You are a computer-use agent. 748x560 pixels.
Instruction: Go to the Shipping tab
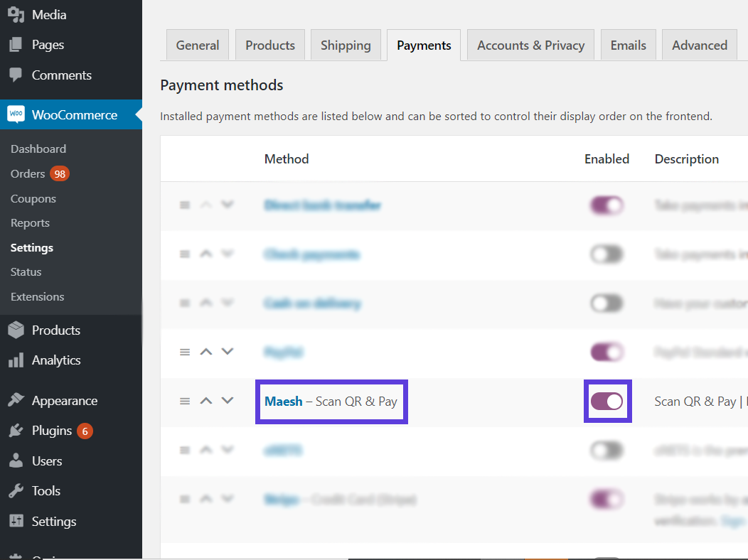click(x=346, y=45)
